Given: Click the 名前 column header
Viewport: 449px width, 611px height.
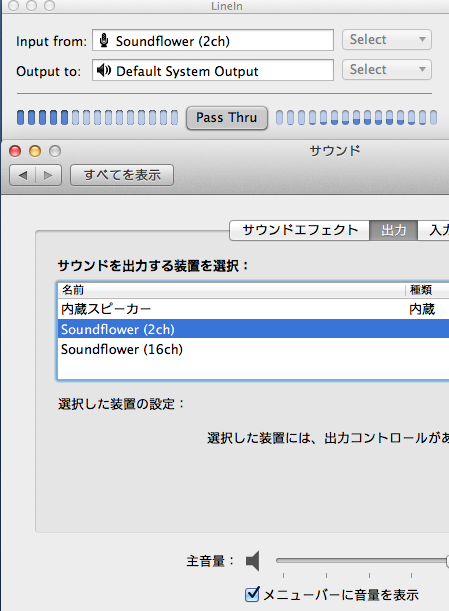Looking at the screenshot, I should click(232, 290).
